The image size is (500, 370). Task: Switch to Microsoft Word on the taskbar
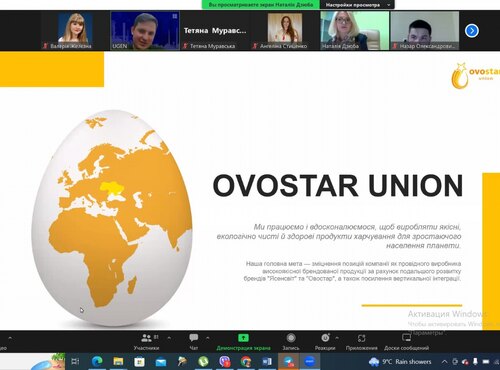click(x=267, y=362)
